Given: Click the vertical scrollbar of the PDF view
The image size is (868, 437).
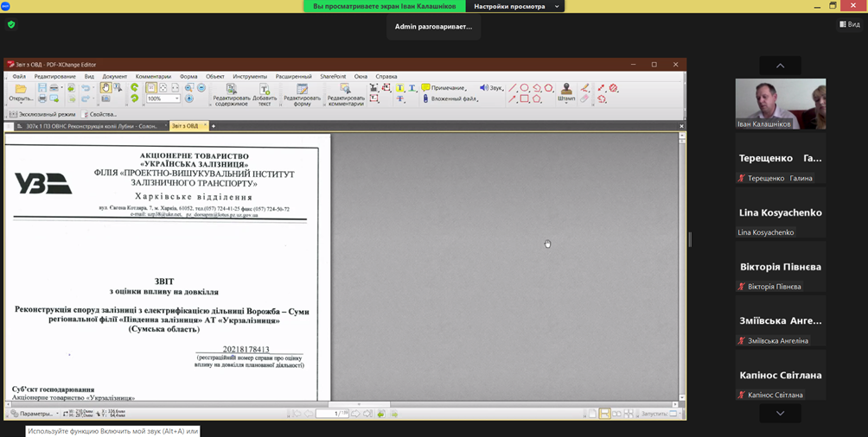Looking at the screenshot, I should point(681,265).
